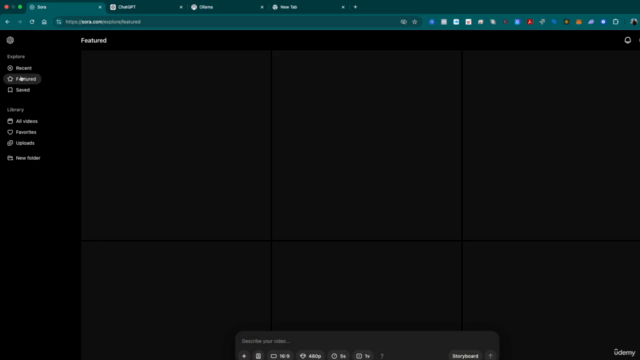Viewport: 640px width, 360px height.
Task: Close the ChatGPT browser tab
Action: tap(181, 7)
